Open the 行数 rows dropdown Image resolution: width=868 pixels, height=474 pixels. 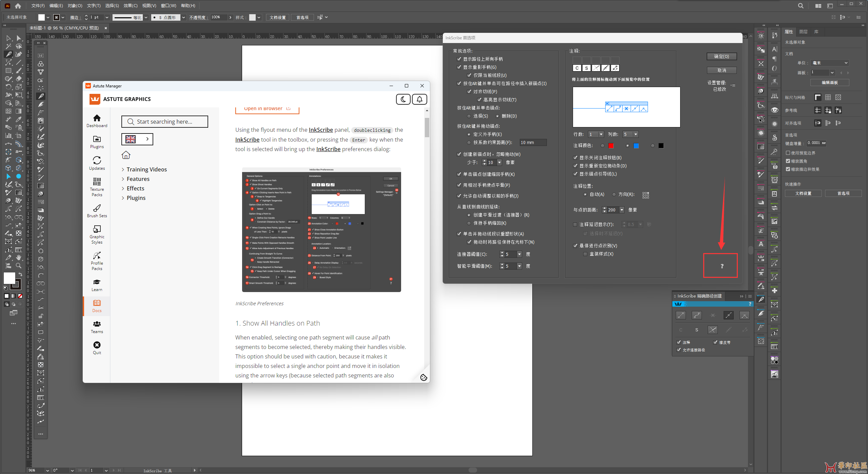pyautogui.click(x=601, y=135)
